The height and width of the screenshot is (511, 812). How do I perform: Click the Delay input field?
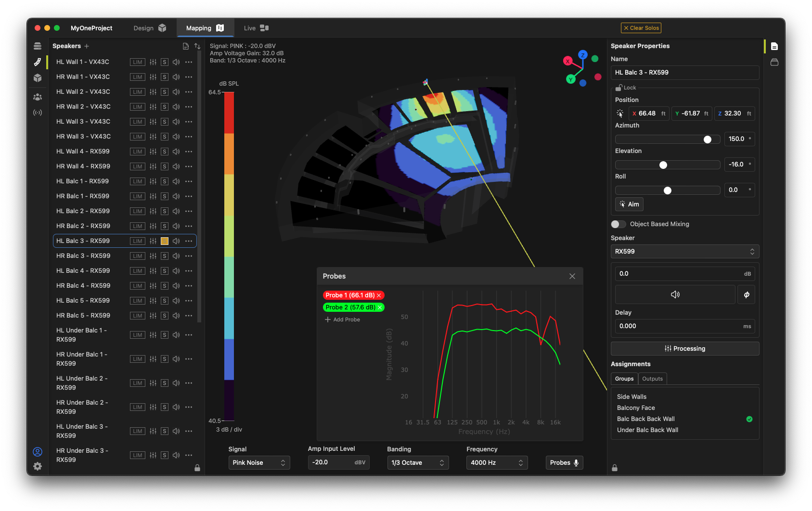point(679,326)
